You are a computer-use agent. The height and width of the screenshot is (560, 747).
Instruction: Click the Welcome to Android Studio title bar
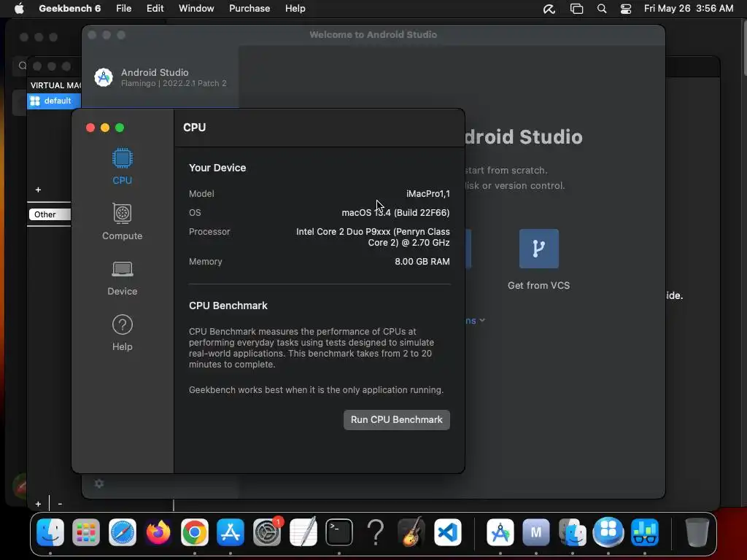point(373,35)
